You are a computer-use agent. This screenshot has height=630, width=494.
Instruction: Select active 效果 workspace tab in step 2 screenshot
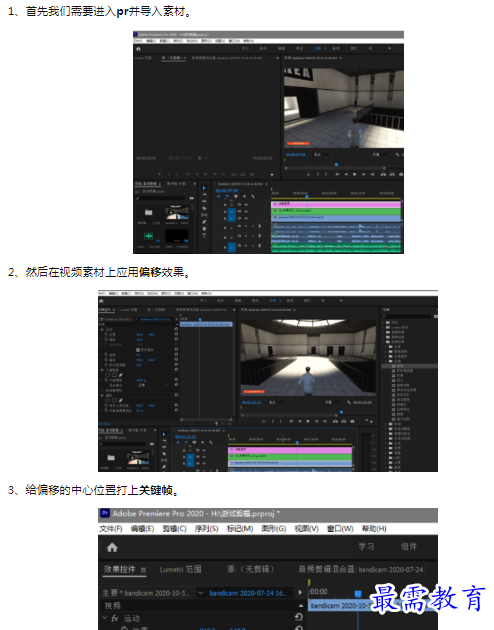273,300
